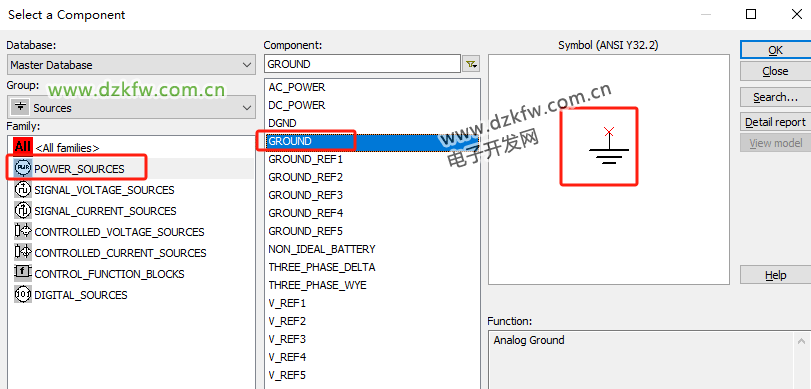Image resolution: width=811 pixels, height=389 pixels.
Task: Confirm selection with the OK button
Action: tap(775, 50)
